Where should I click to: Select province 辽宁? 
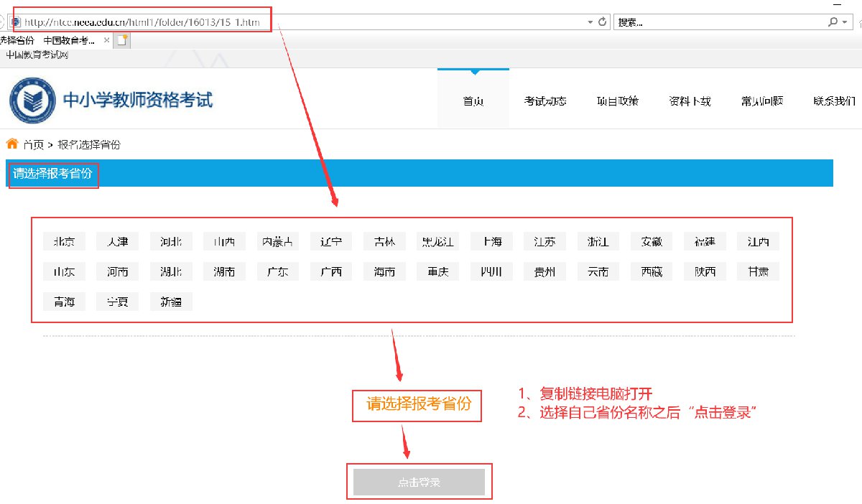[x=331, y=241]
